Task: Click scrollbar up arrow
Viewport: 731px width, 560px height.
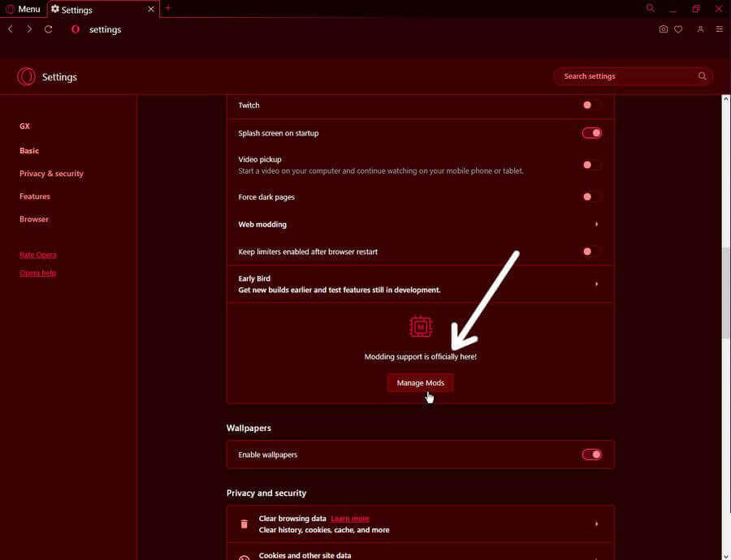Action: click(x=726, y=99)
